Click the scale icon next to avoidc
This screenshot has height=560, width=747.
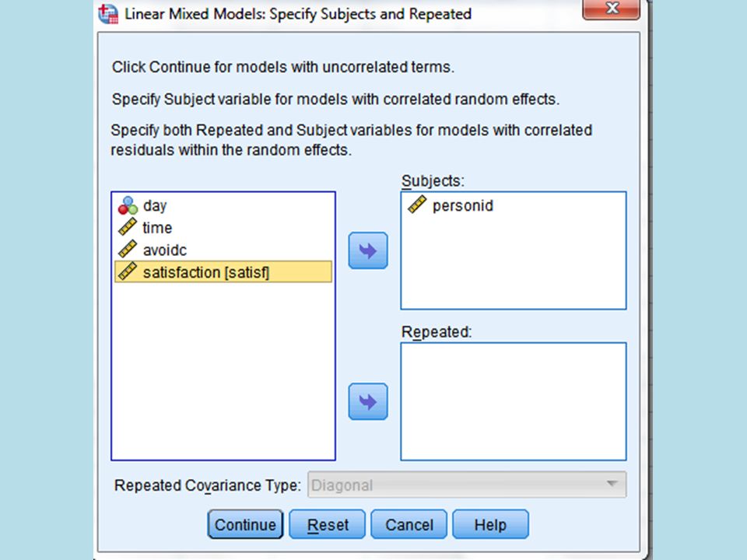click(127, 250)
